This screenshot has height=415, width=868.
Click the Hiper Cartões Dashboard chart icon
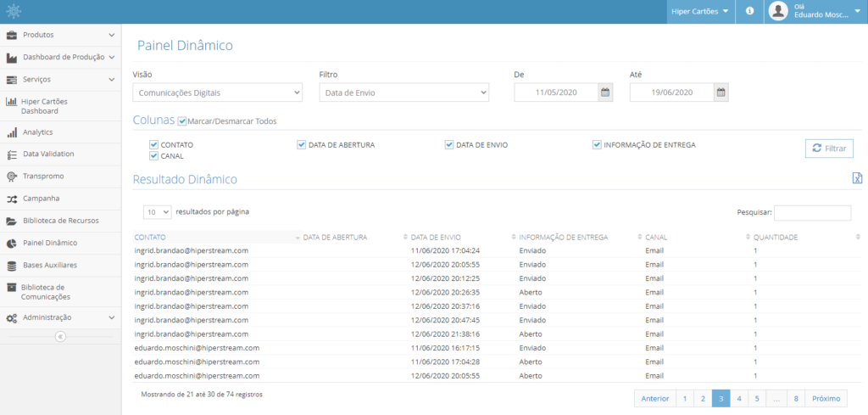[x=11, y=102]
